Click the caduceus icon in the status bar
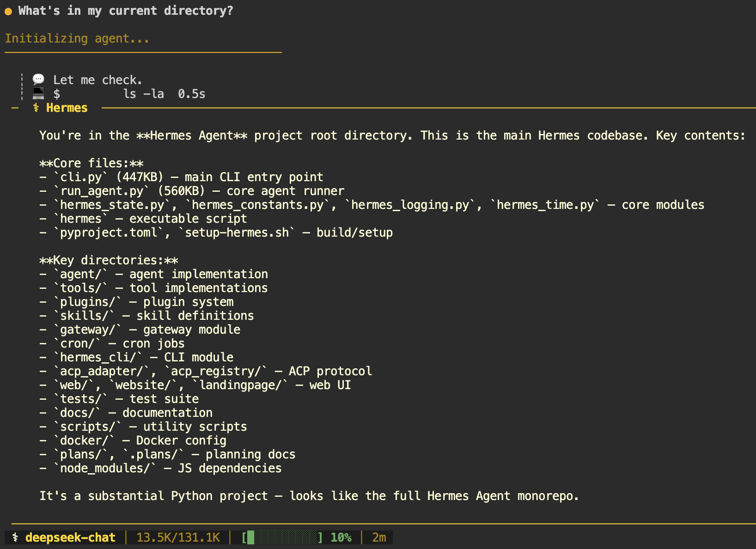756x549 pixels. tap(15, 537)
